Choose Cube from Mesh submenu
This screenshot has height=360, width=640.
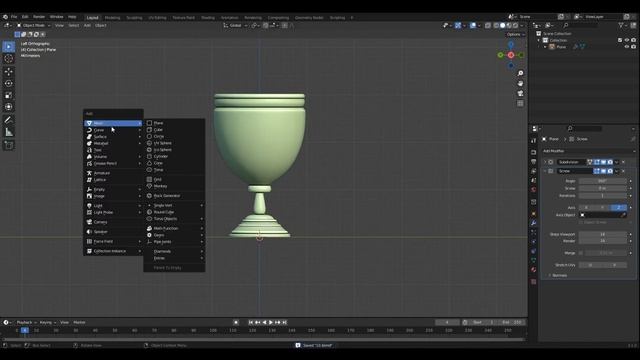point(174,129)
